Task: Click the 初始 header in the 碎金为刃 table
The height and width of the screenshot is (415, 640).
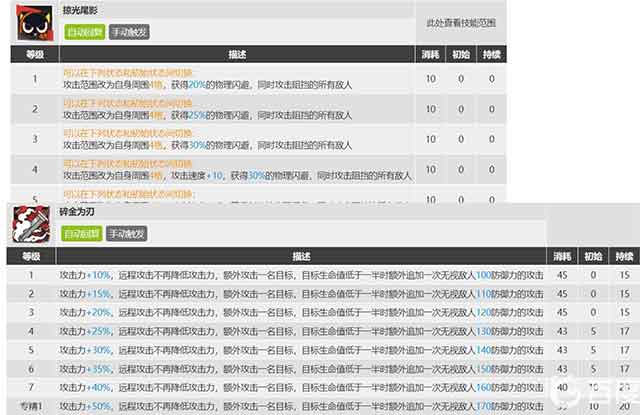Action: 593,256
